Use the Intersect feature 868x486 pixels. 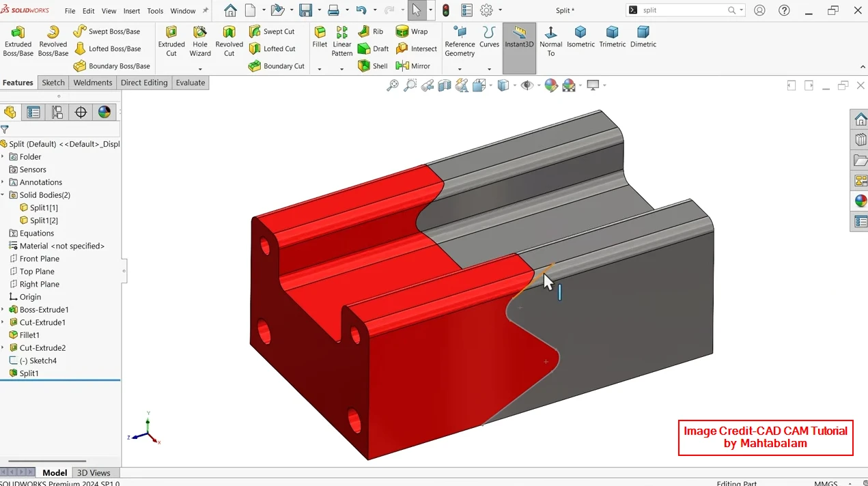[x=416, y=48]
